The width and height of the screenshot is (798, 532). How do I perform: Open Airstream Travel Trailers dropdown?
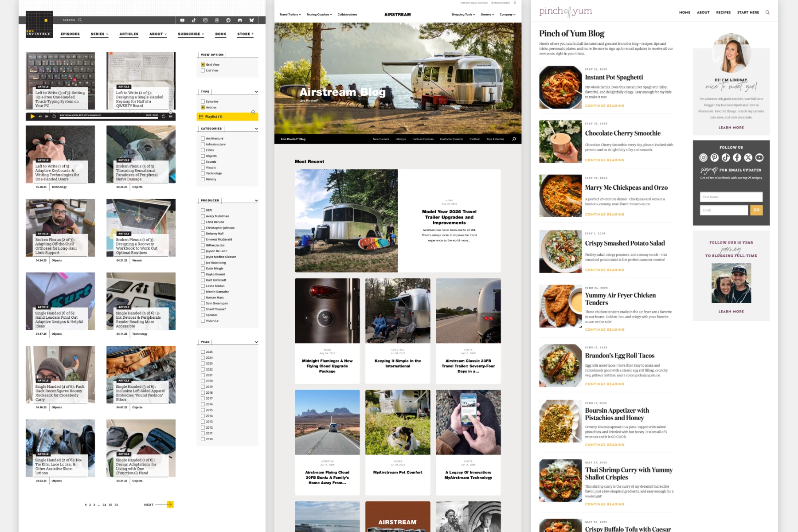pos(290,15)
